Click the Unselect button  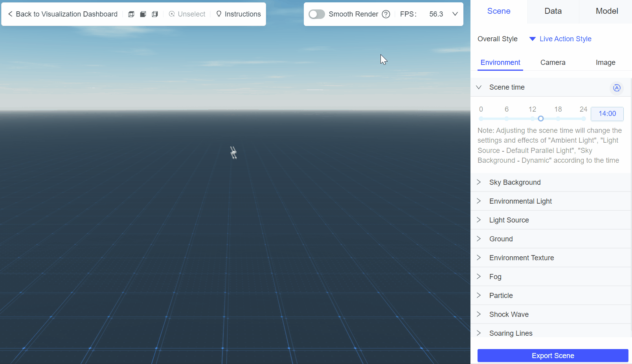(x=187, y=14)
